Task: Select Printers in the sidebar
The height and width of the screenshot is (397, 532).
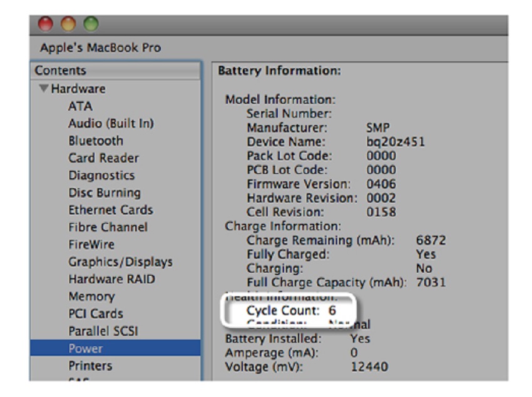Action: click(90, 366)
